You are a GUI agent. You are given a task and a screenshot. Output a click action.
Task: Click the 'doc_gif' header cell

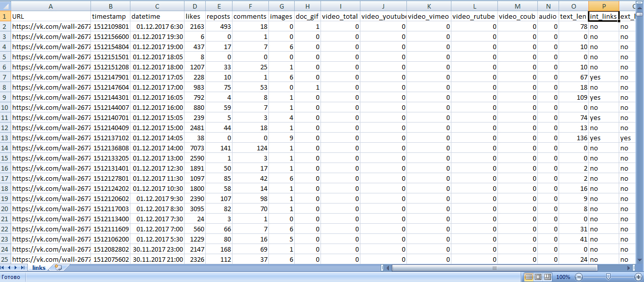tap(307, 16)
